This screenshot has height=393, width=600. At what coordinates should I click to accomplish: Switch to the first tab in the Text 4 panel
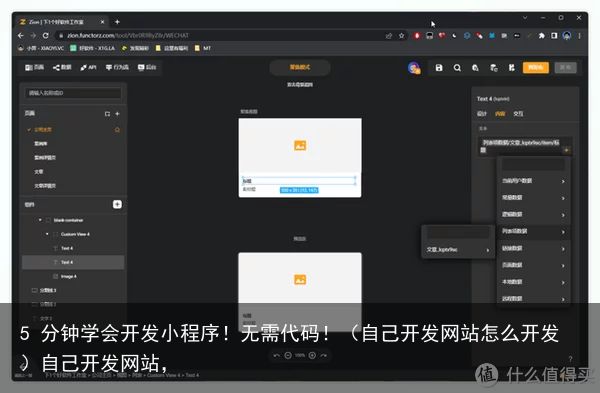coord(482,114)
